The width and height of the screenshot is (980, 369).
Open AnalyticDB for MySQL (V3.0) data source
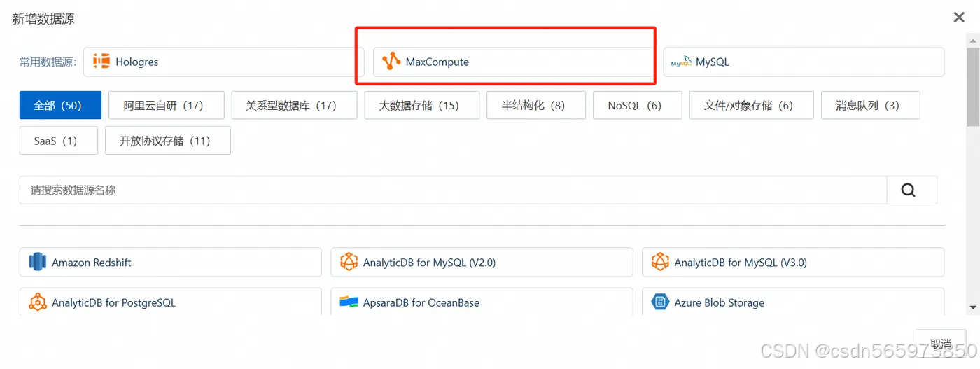[x=793, y=263]
